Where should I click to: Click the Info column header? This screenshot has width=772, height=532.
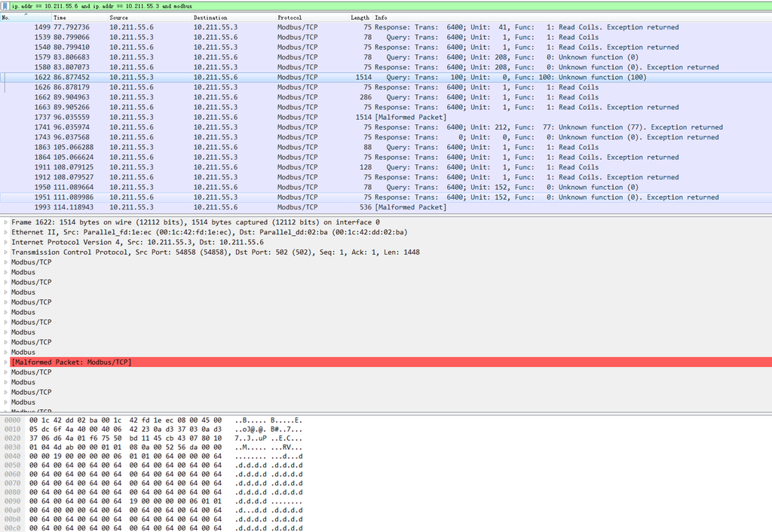381,17
